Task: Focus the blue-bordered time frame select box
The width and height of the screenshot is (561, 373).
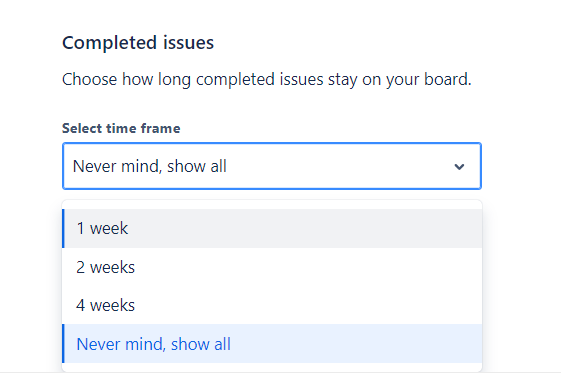Action: (x=272, y=166)
